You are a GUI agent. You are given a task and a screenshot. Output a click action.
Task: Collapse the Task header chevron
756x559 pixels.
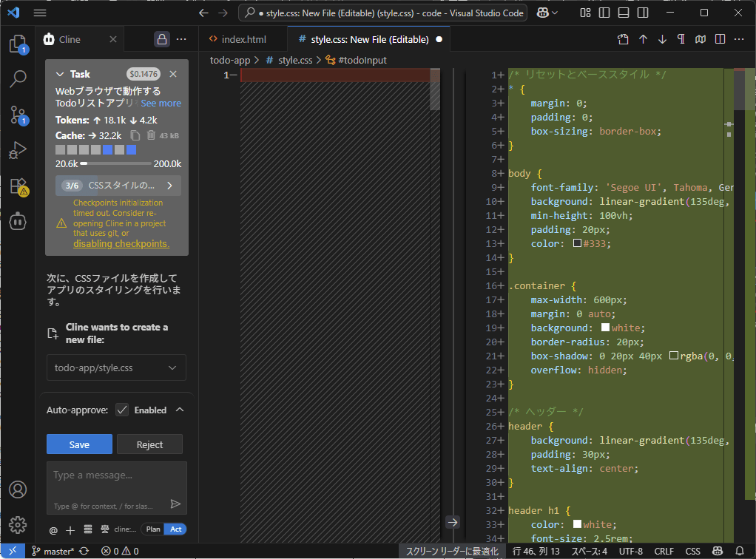tap(61, 74)
